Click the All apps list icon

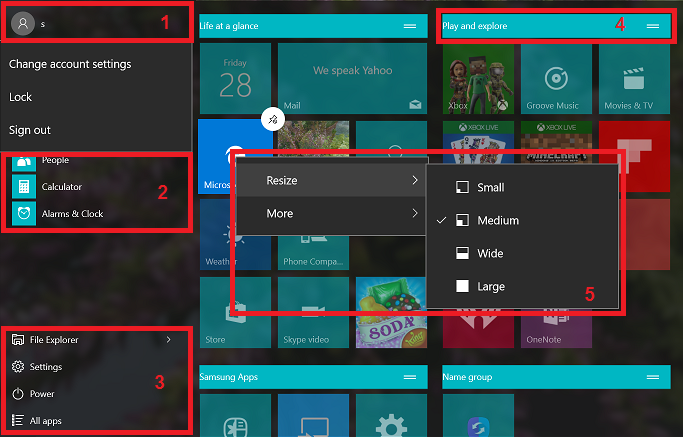click(x=18, y=420)
